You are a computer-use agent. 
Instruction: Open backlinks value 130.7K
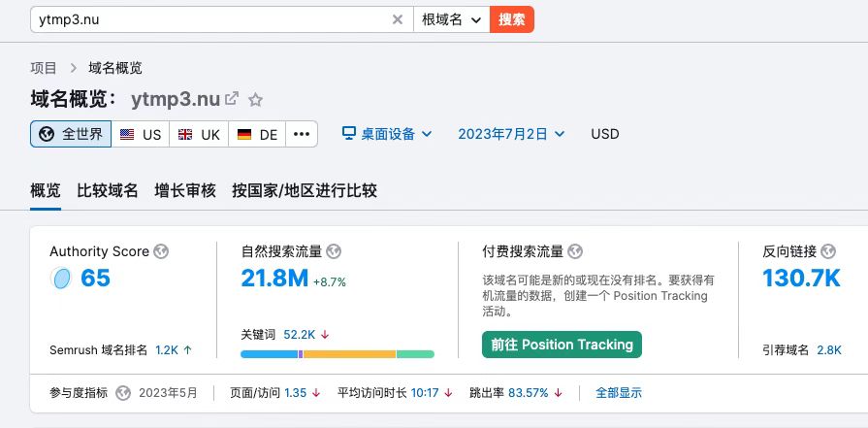click(x=802, y=278)
